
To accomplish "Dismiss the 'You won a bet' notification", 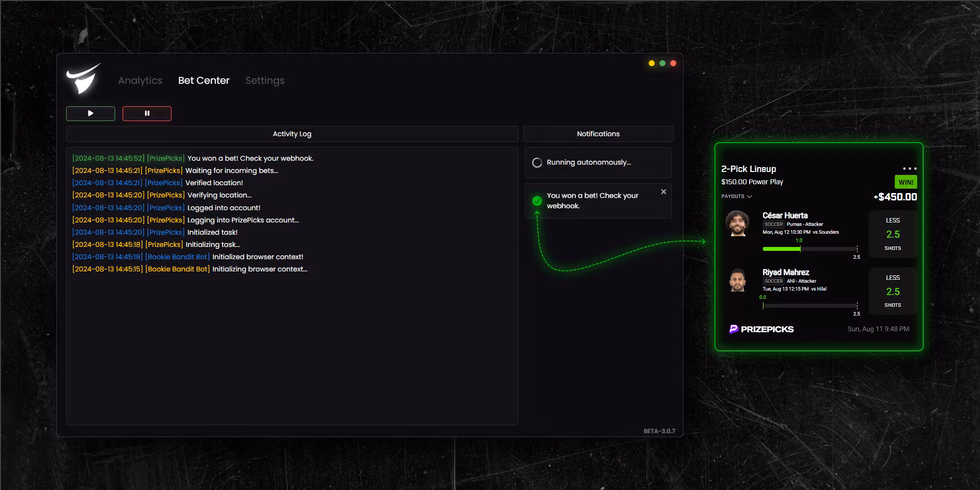I will 663,192.
